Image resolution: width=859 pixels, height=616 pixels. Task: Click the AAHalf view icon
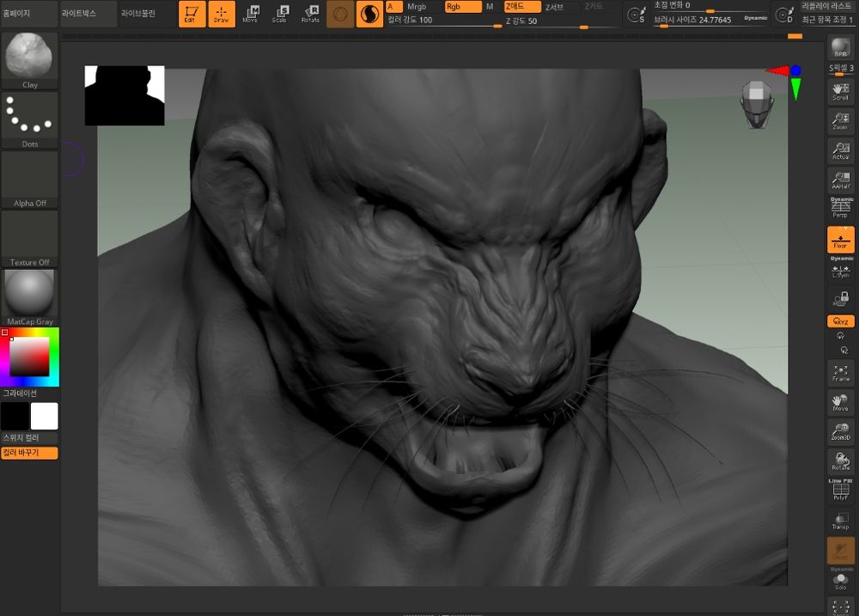(x=840, y=180)
